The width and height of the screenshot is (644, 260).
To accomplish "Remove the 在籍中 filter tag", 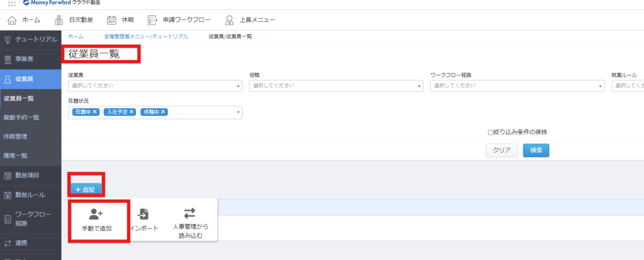I will 96,112.
